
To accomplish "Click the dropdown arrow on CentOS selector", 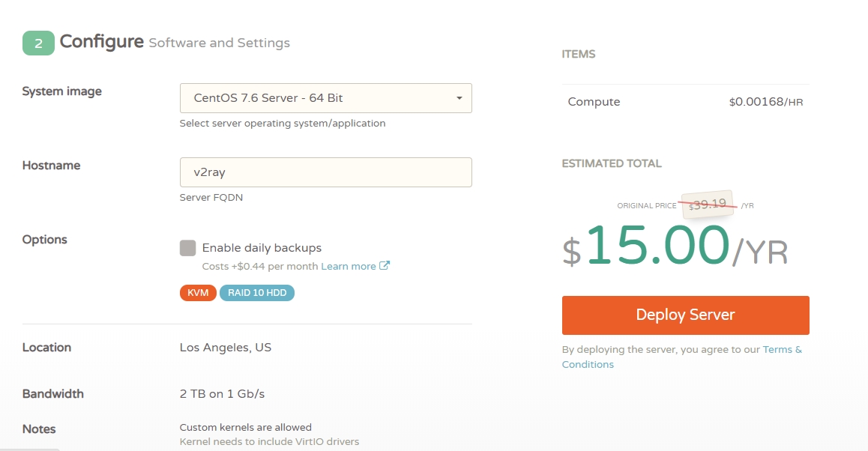I will click(x=459, y=98).
